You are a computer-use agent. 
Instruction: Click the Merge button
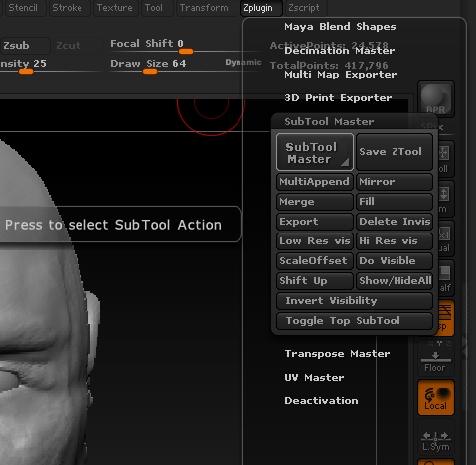315,202
